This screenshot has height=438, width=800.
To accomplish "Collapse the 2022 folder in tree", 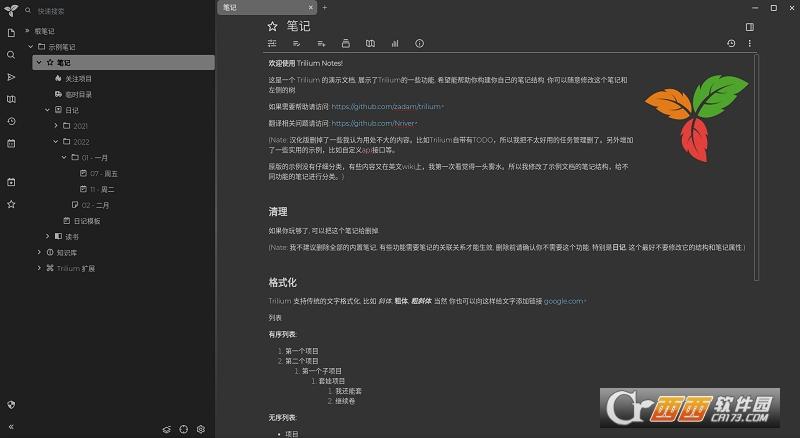I will (56, 141).
